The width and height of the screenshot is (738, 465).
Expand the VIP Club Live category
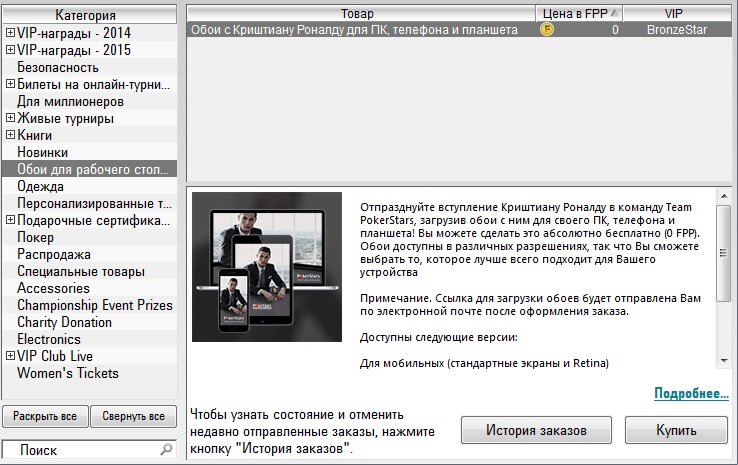click(10, 356)
